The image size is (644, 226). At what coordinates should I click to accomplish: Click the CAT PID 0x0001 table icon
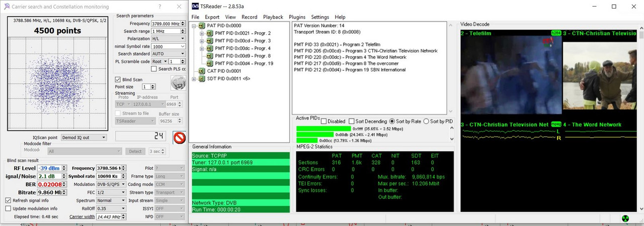(x=201, y=71)
